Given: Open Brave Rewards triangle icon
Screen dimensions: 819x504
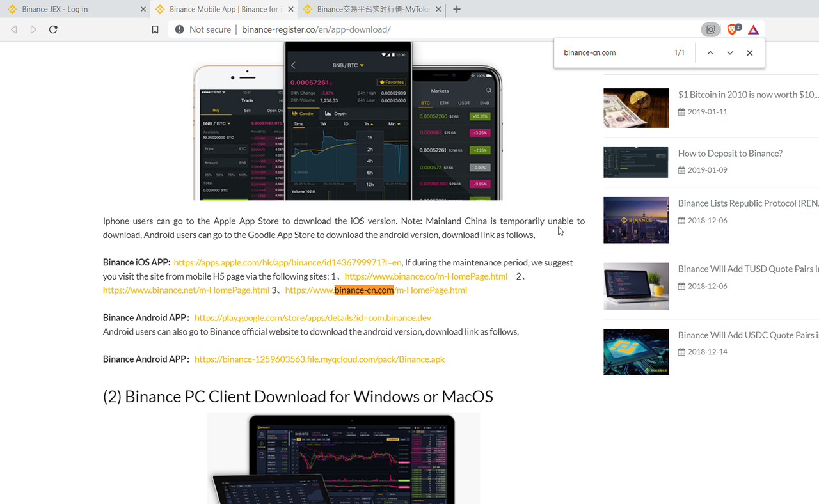Looking at the screenshot, I should [753, 29].
